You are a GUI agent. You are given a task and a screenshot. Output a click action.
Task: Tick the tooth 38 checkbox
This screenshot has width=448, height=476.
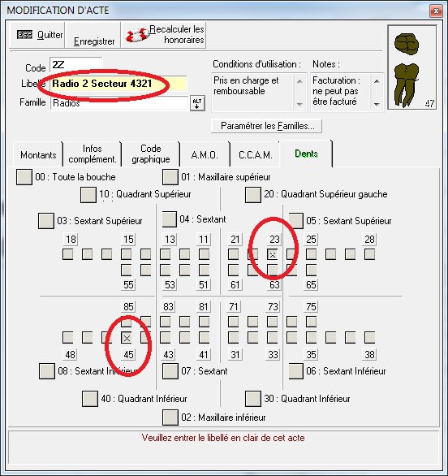point(369,338)
